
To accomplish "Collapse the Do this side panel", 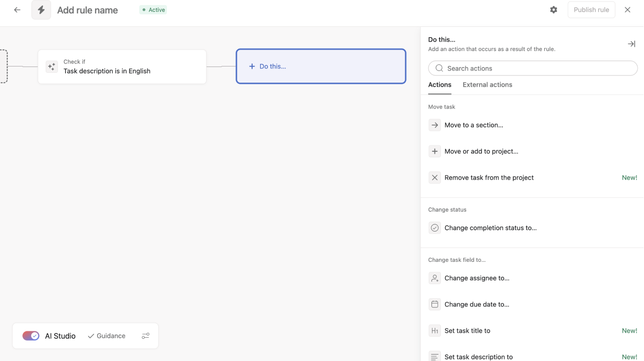I will coord(631,44).
